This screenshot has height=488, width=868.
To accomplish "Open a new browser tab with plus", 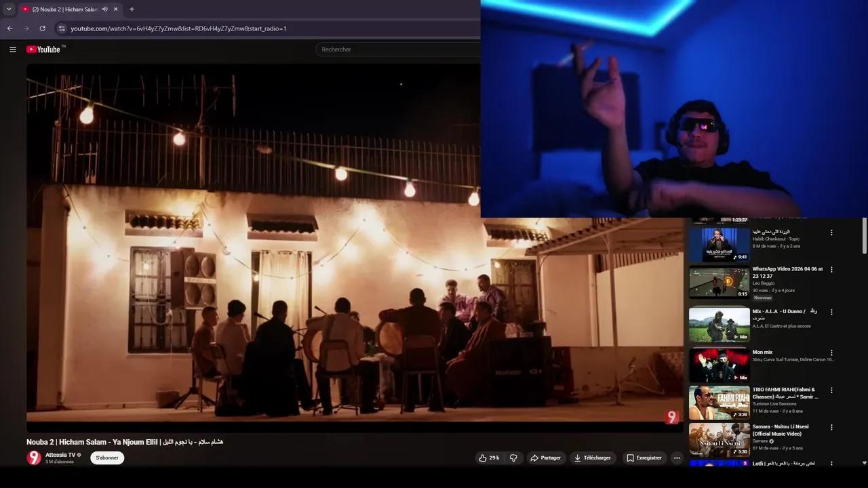I will click(x=132, y=9).
